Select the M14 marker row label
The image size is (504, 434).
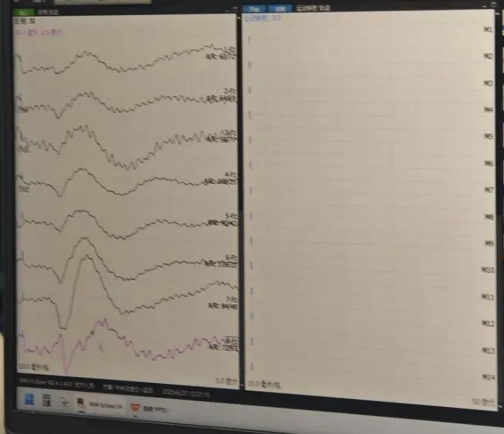[488, 377]
